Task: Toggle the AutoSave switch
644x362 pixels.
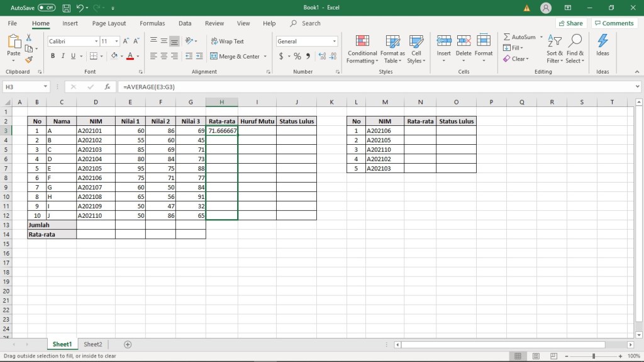Action: (47, 8)
